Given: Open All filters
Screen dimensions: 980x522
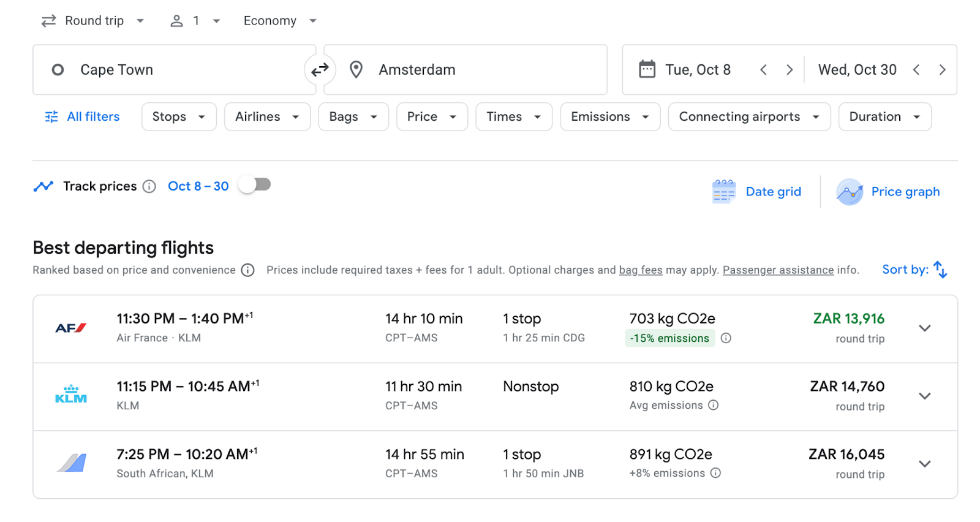Looking at the screenshot, I should pyautogui.click(x=83, y=116).
